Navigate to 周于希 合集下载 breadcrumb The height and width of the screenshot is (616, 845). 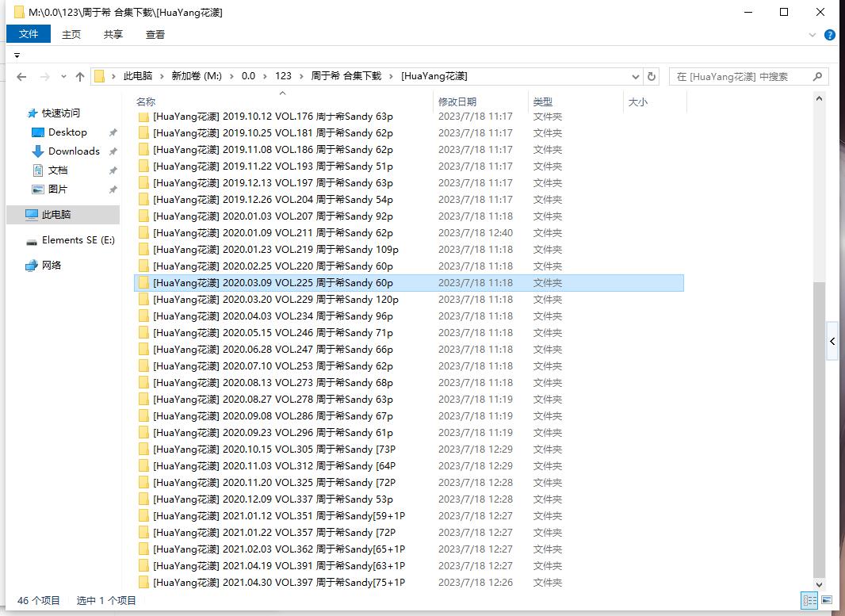tap(346, 77)
